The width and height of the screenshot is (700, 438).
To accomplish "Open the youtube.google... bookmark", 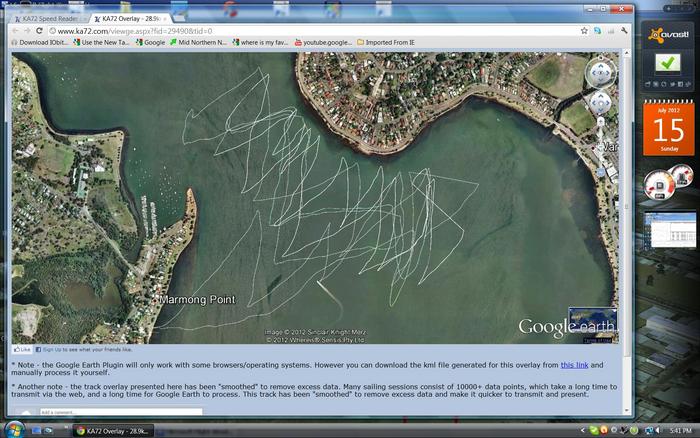I will coord(323,43).
